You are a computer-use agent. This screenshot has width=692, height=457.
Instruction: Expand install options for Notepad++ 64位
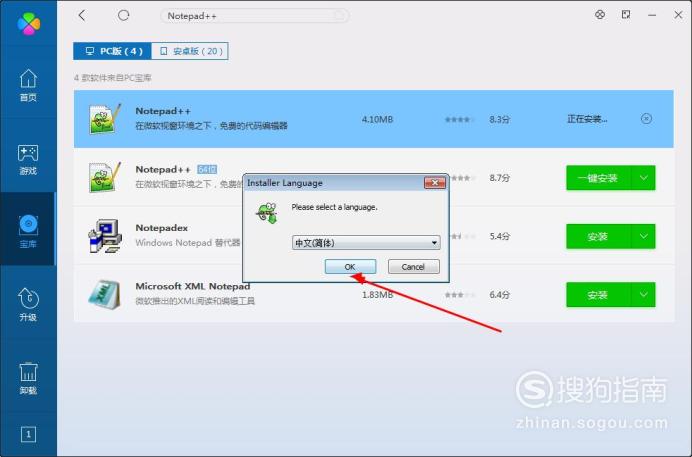click(x=643, y=178)
